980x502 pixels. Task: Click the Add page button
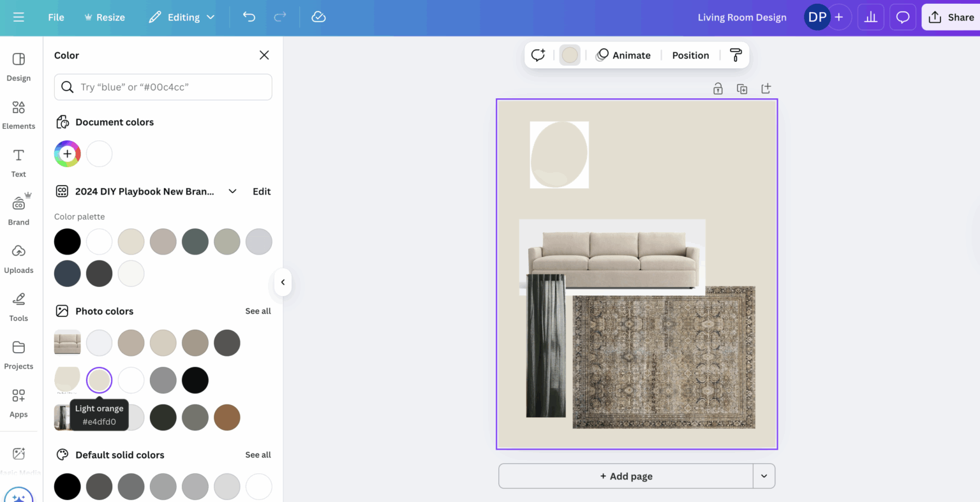[626, 476]
